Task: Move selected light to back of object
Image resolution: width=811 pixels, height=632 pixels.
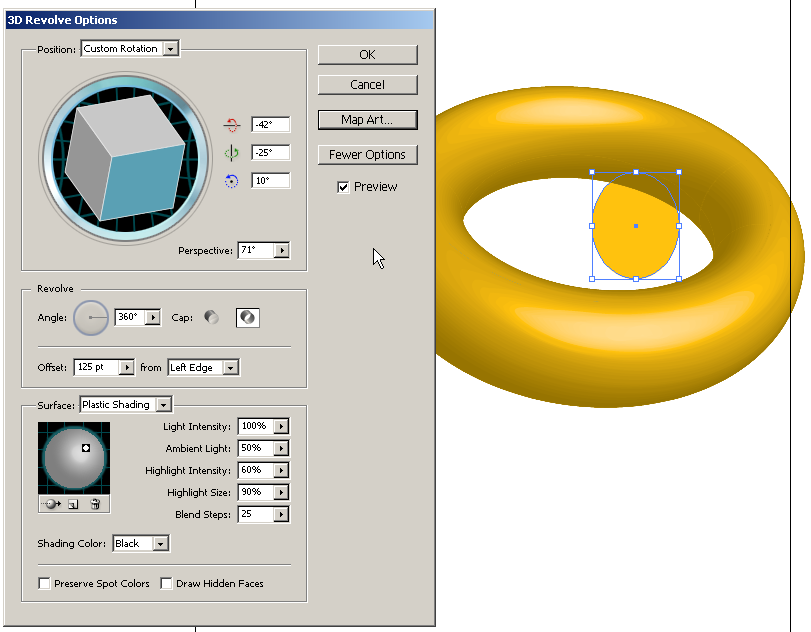Action: 53,504
